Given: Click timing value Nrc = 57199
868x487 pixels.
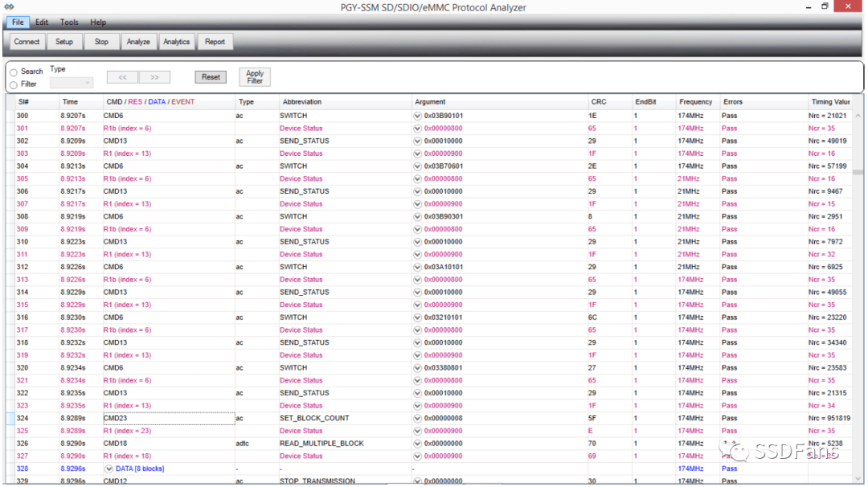Looking at the screenshot, I should tap(827, 166).
